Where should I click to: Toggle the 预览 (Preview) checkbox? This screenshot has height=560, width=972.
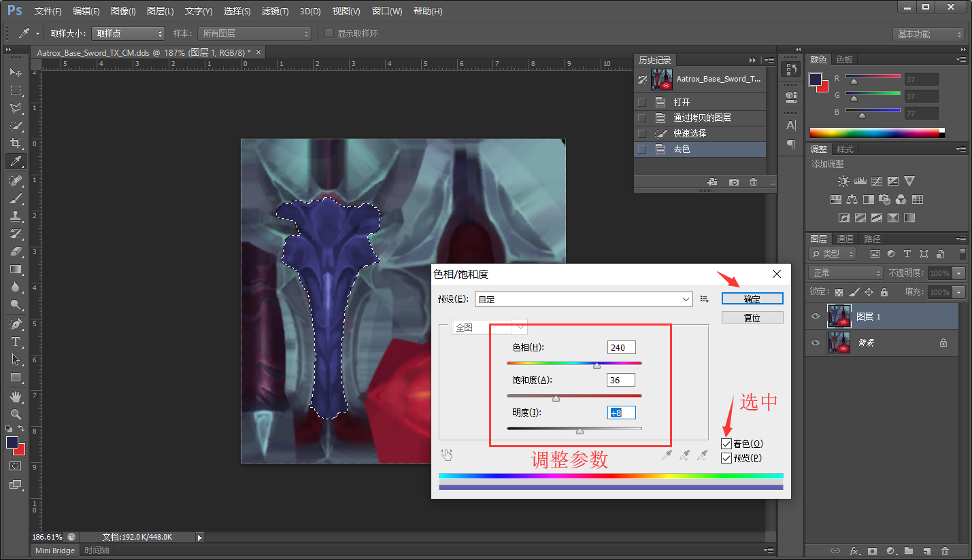click(x=726, y=458)
